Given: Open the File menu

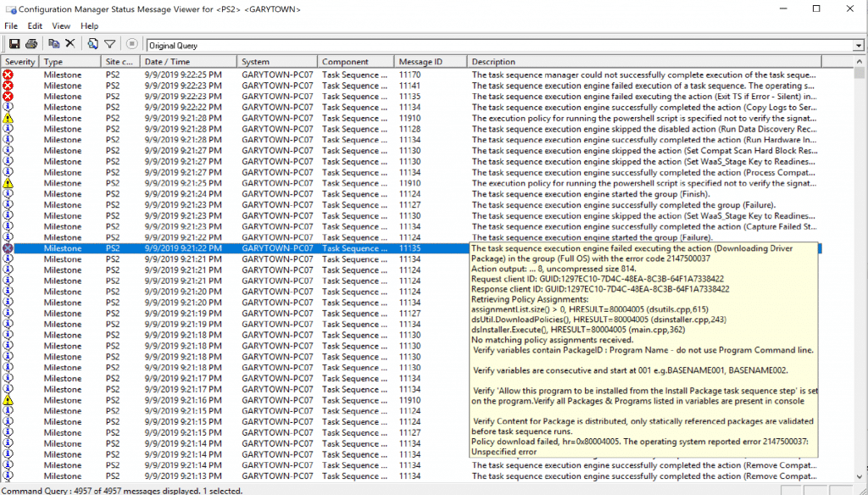Looking at the screenshot, I should pos(12,26).
